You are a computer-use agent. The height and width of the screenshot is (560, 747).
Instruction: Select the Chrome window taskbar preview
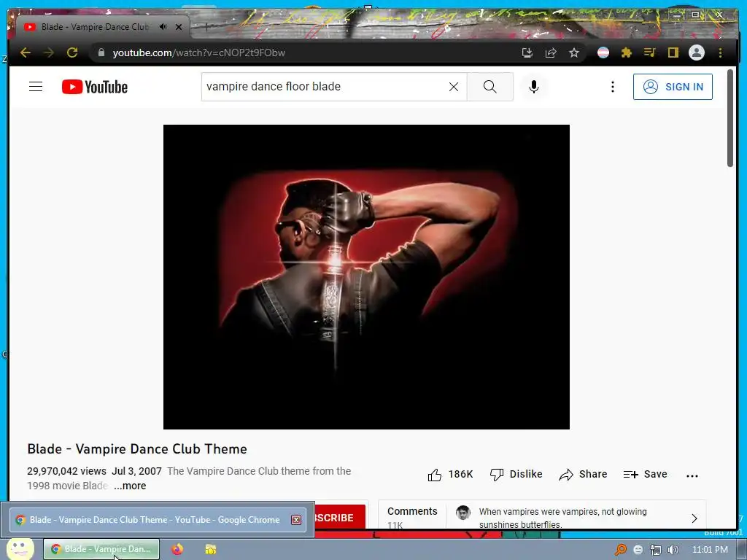pos(158,519)
